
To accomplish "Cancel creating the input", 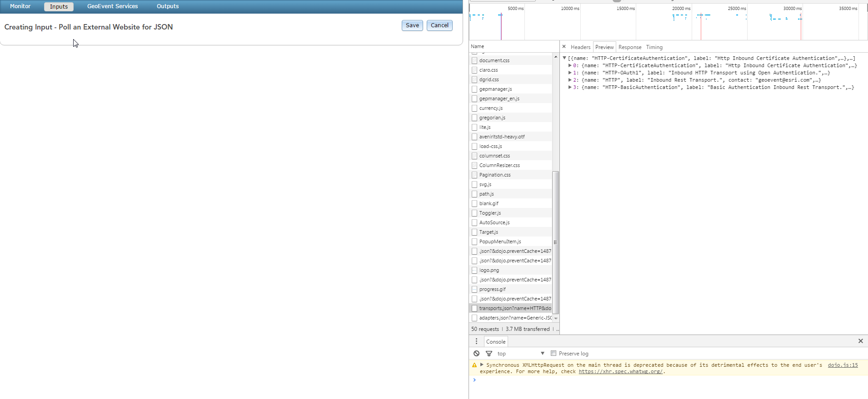I will point(439,25).
